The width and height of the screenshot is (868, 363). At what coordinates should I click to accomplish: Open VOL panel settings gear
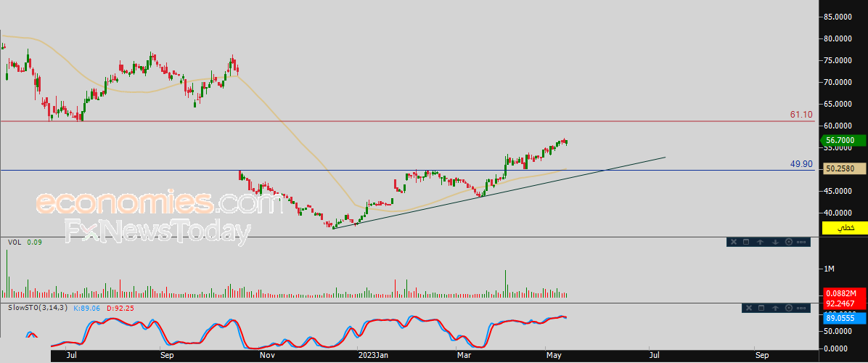click(788, 242)
